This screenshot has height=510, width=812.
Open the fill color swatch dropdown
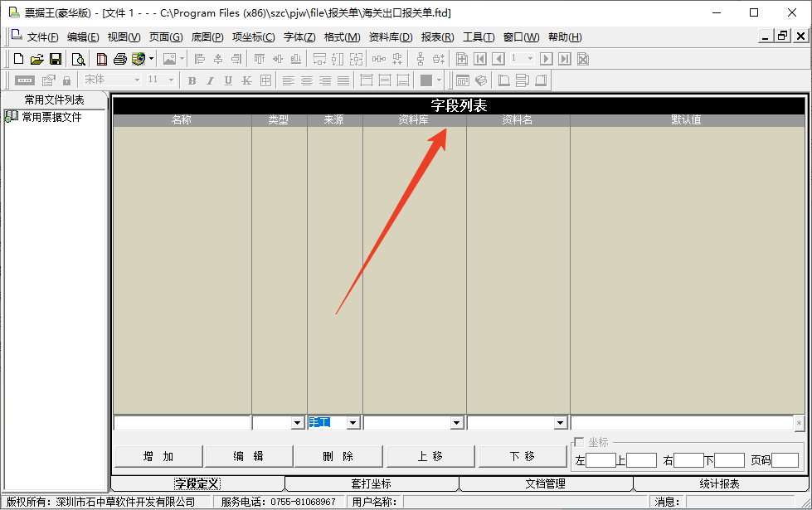coord(439,80)
